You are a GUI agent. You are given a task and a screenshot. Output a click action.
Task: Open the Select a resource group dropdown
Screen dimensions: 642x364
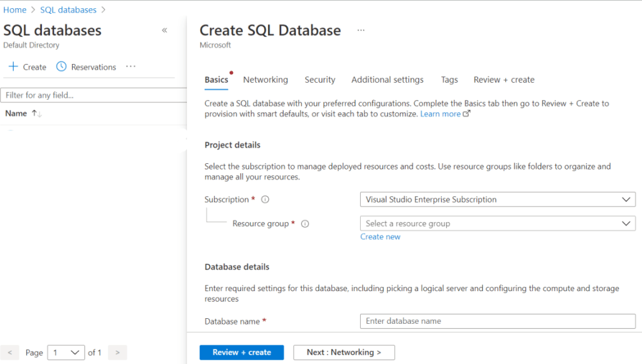point(498,223)
